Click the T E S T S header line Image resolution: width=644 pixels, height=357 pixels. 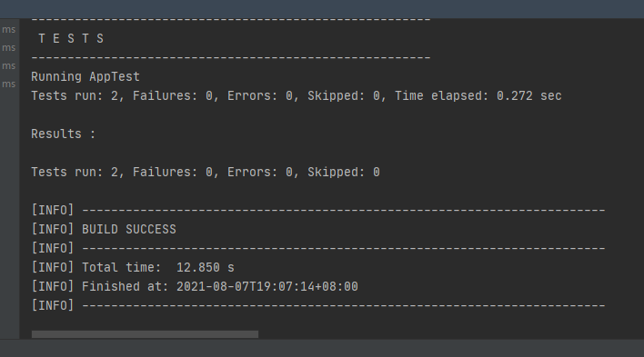71,38
